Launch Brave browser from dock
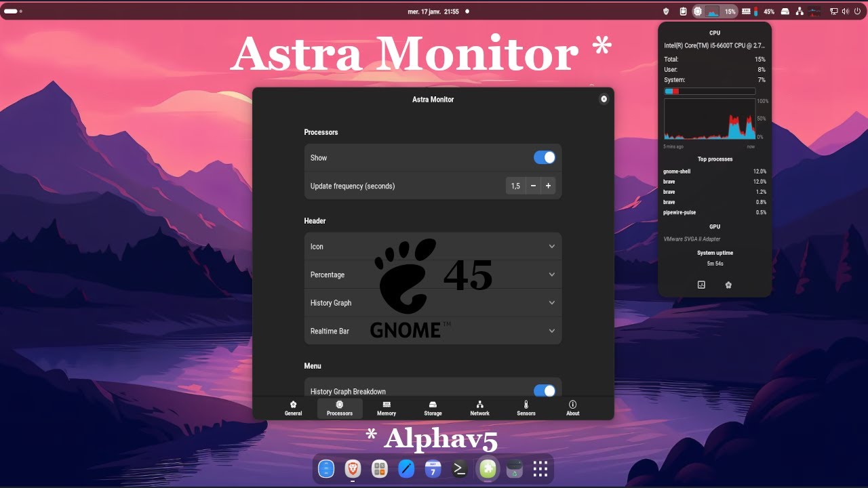The width and height of the screenshot is (868, 488). [353, 468]
